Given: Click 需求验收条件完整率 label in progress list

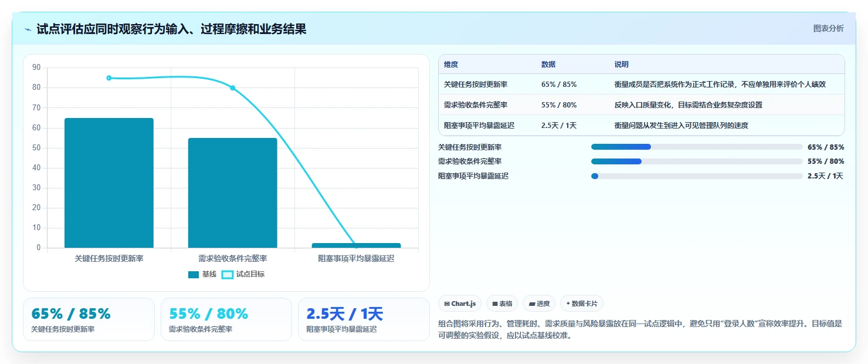Looking at the screenshot, I should tap(470, 161).
